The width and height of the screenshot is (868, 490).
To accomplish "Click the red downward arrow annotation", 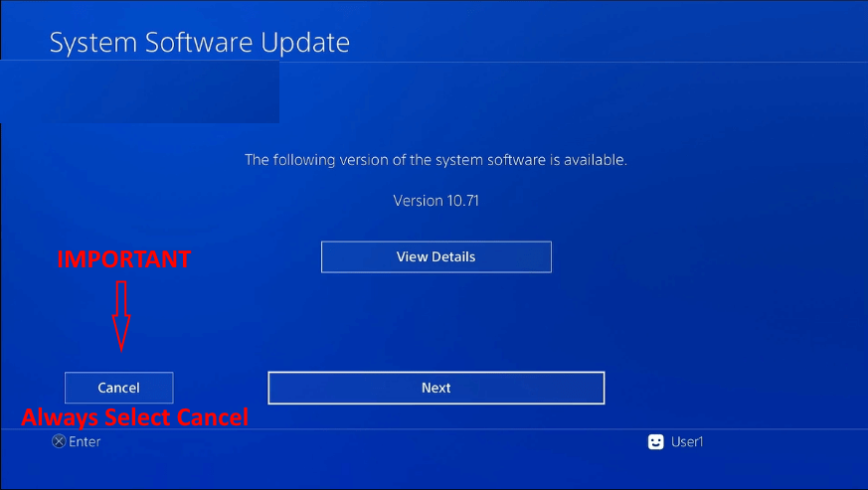I will pos(121,316).
